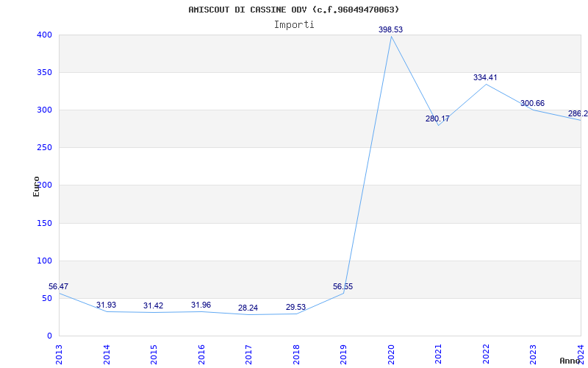Select the 56.47 data label for 2013
The width and height of the screenshot is (588, 368).
pos(59,286)
